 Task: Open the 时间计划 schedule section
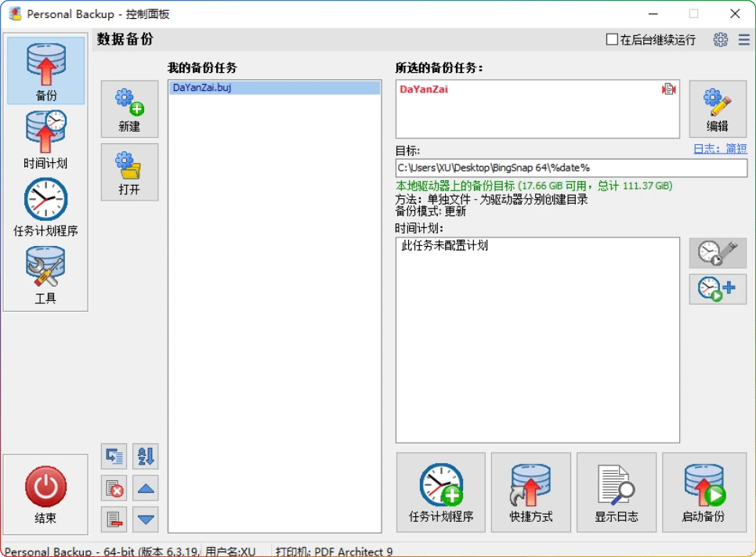click(45, 139)
